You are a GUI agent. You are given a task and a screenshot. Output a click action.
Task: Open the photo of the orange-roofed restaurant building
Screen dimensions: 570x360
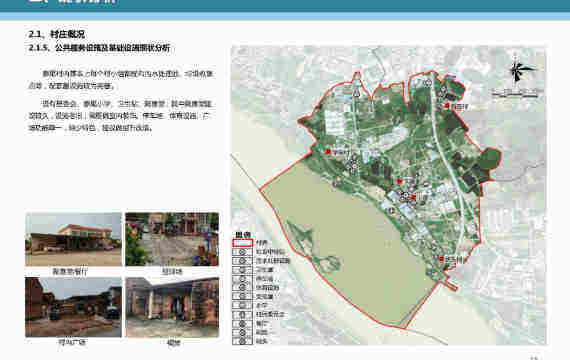[x=73, y=239]
